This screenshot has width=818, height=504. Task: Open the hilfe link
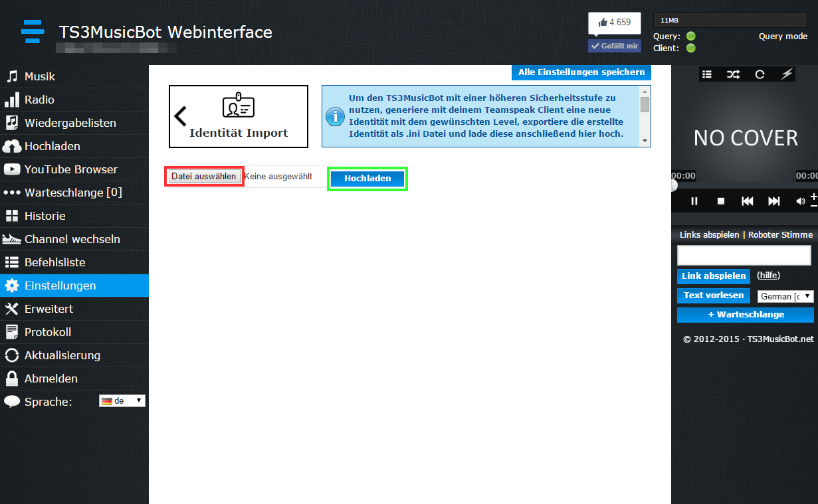click(x=769, y=276)
